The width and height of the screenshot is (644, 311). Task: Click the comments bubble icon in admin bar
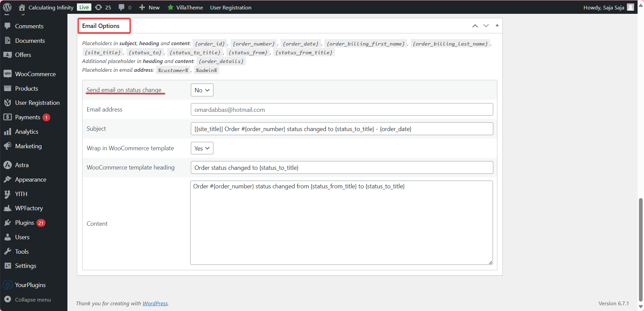(121, 7)
